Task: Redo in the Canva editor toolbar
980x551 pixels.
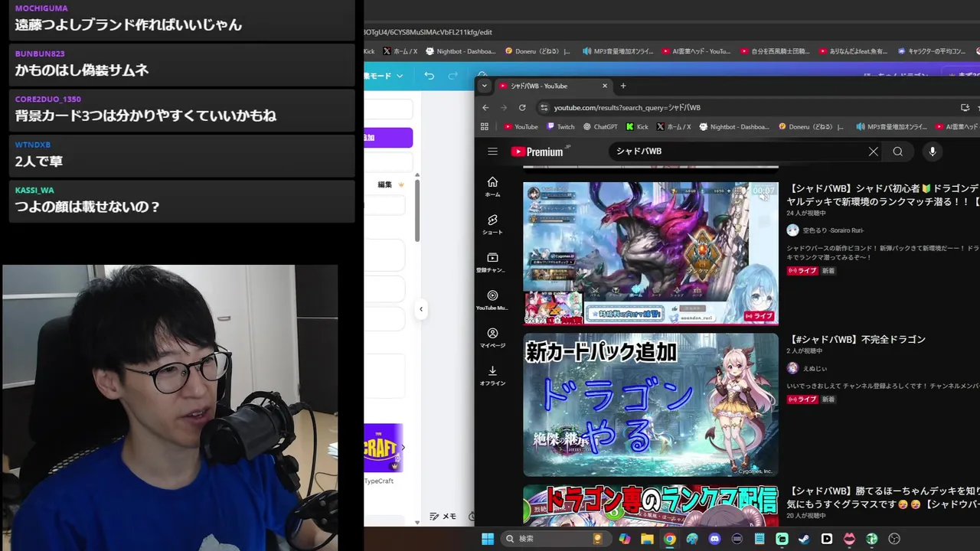Action: [452, 76]
